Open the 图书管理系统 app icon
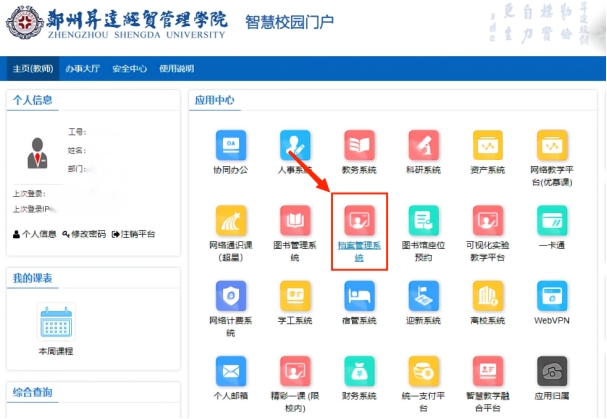The width and height of the screenshot is (607, 419). coord(295,221)
